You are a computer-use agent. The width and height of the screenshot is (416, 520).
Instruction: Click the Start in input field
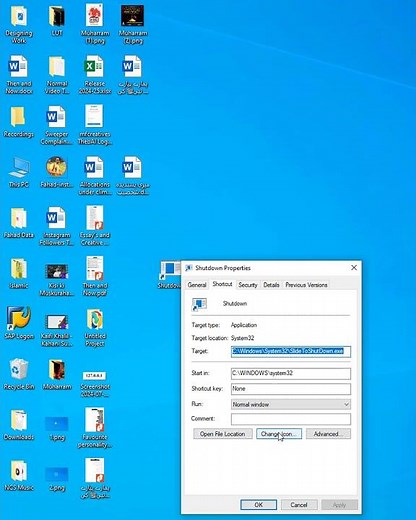[291, 373]
